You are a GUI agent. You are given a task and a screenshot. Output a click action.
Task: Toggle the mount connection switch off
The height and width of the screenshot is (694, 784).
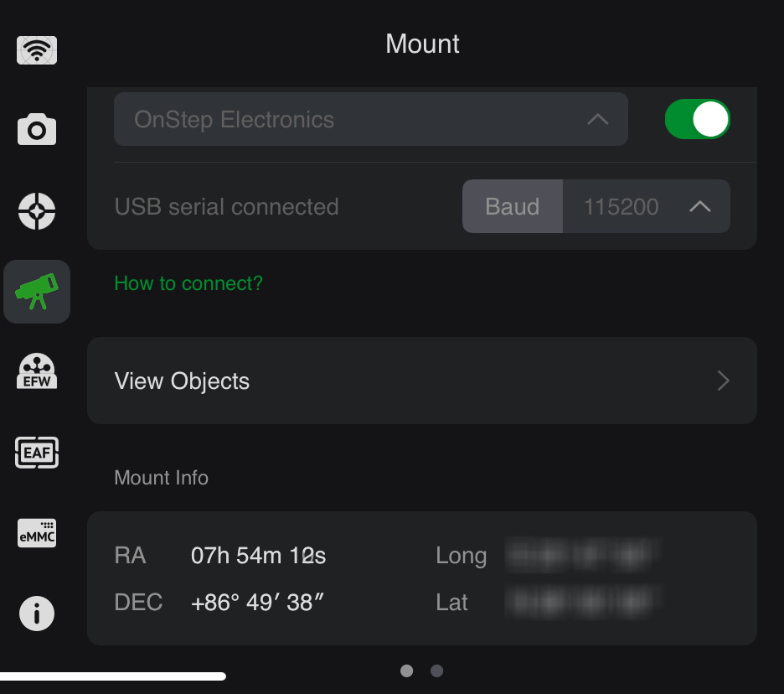click(697, 119)
